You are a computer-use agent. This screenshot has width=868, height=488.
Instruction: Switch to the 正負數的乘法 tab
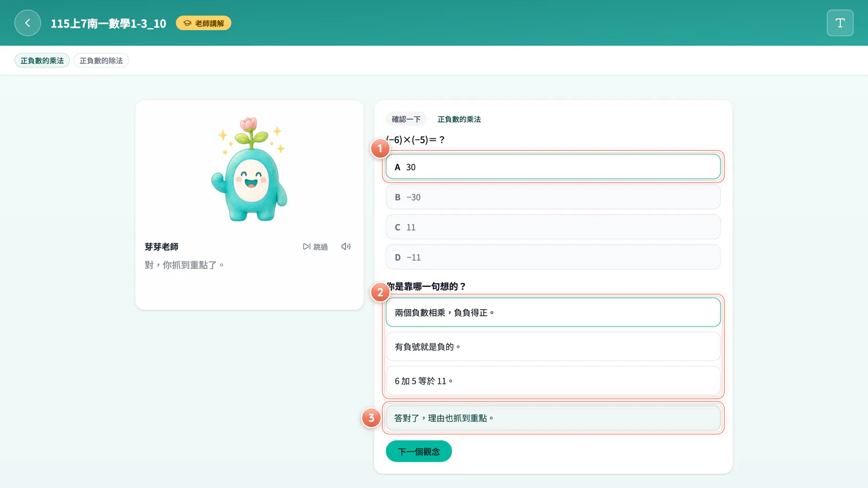click(x=42, y=61)
